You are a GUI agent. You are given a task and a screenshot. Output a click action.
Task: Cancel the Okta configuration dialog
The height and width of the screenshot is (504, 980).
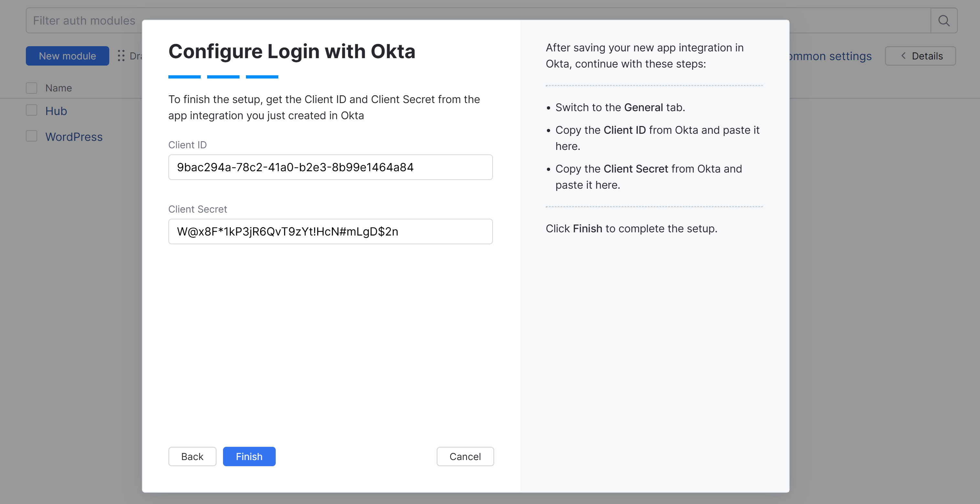[465, 457]
